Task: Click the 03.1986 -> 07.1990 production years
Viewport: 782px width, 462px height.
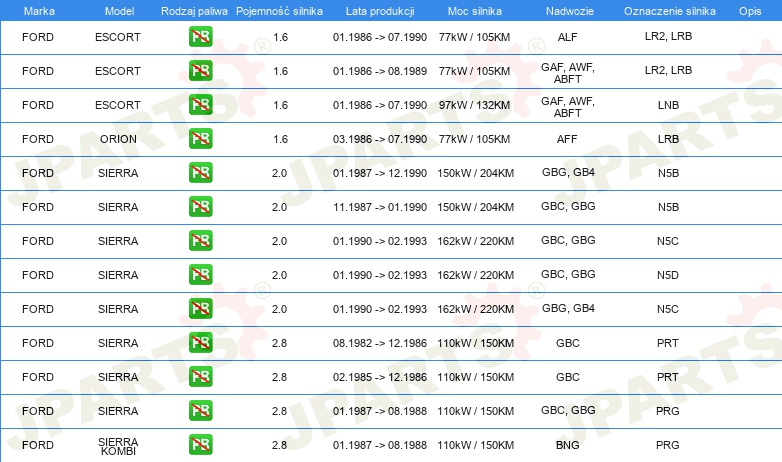Action: pyautogui.click(x=380, y=139)
